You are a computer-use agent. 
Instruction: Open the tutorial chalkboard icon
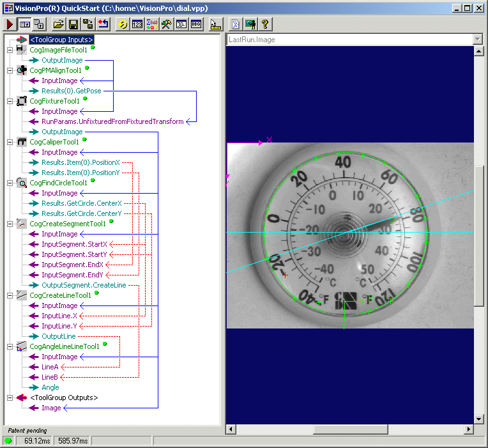[250, 24]
